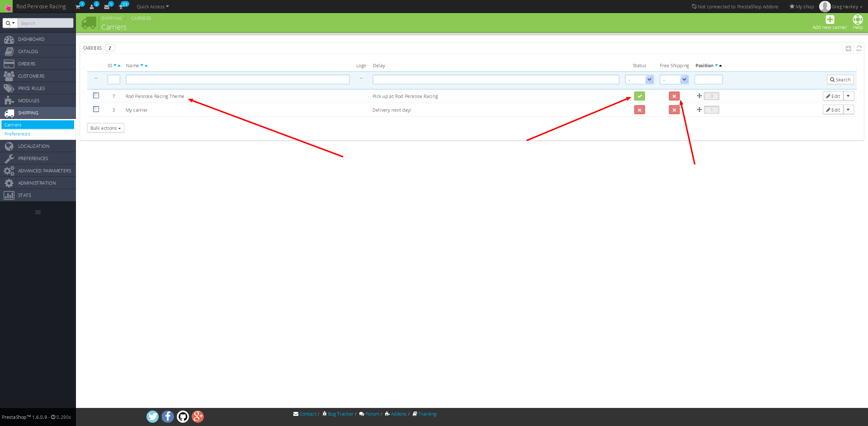Open the Catalog sidebar menu
Image resolution: width=868 pixels, height=426 pixels.
coord(28,51)
